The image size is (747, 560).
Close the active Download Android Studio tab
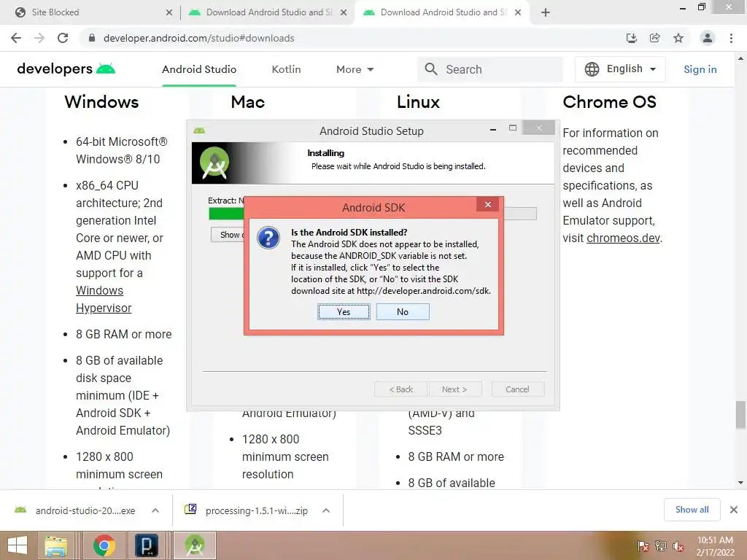pos(519,12)
